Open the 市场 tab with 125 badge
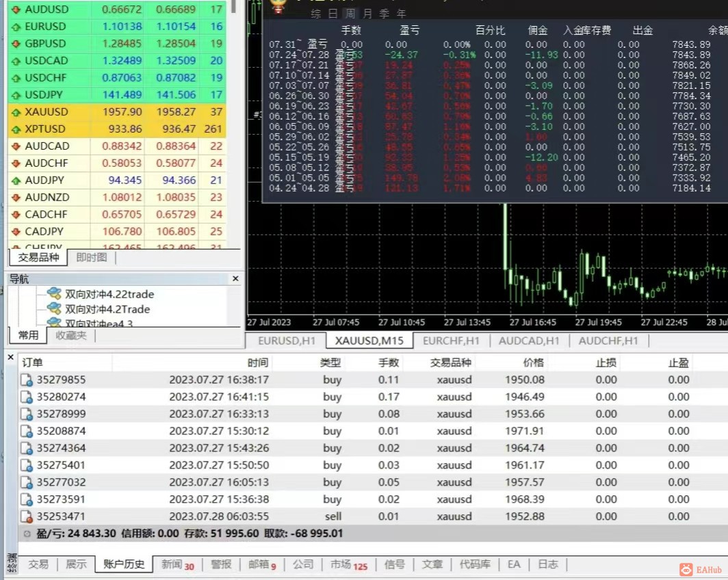 349,565
